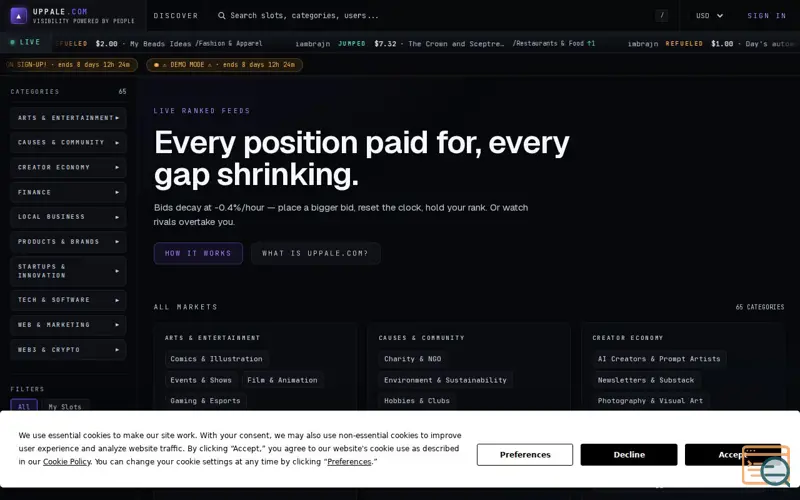Expand Startups & Innovation sidebar category

(68, 271)
